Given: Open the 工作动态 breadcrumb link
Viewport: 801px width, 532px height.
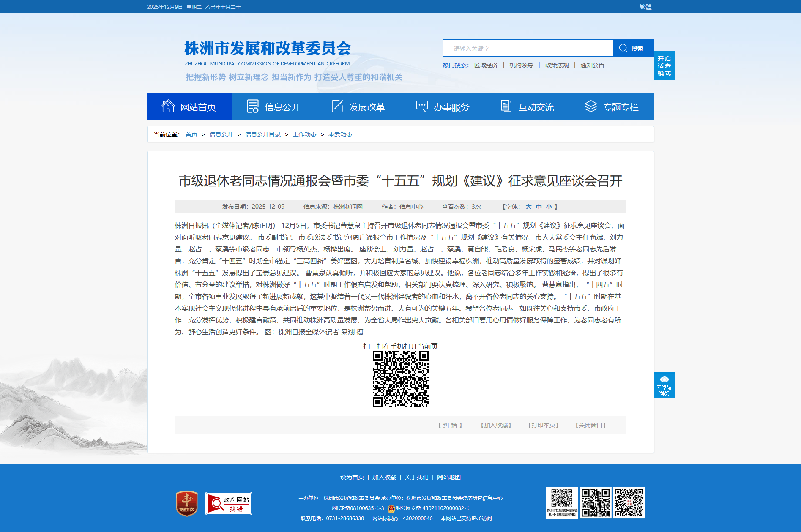Looking at the screenshot, I should click(x=304, y=134).
